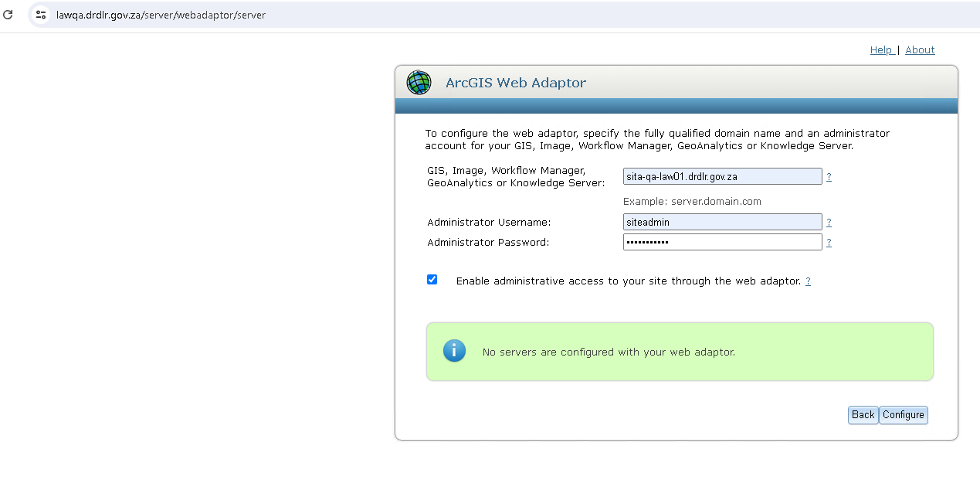Click the browser address bar URL
Screen dimensions: 980x480
161,15
